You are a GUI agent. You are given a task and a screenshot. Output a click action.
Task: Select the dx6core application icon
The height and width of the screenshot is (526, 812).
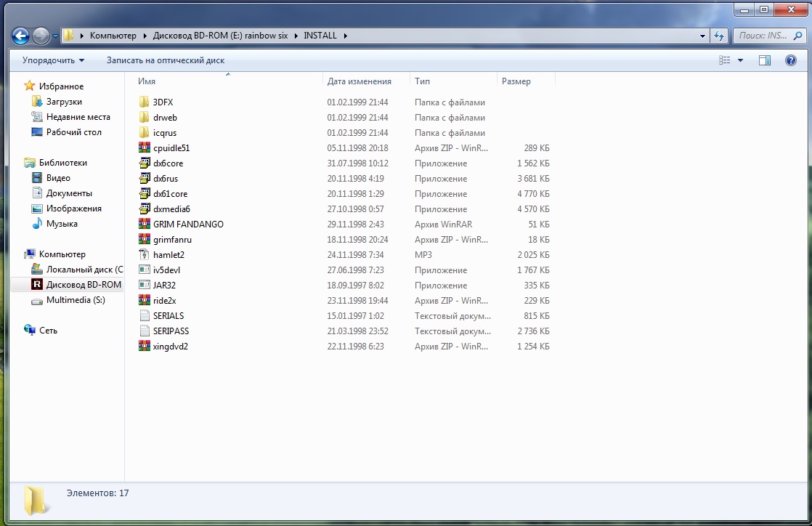(144, 163)
